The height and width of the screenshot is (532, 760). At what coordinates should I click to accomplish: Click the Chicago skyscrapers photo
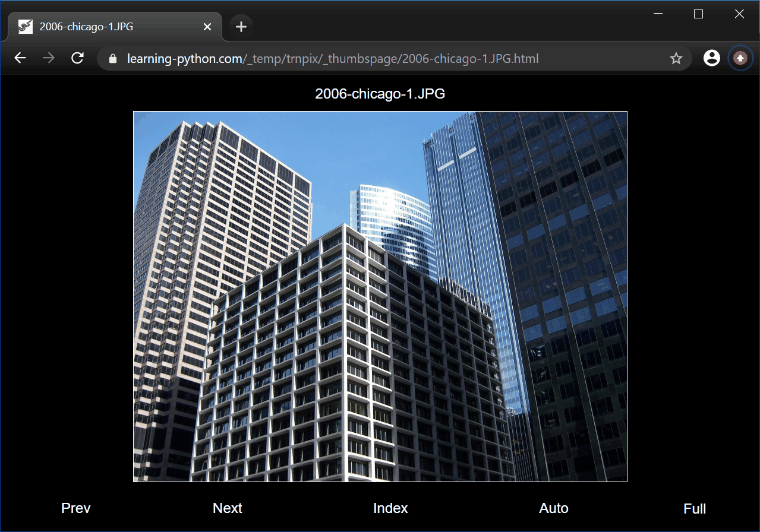point(380,296)
